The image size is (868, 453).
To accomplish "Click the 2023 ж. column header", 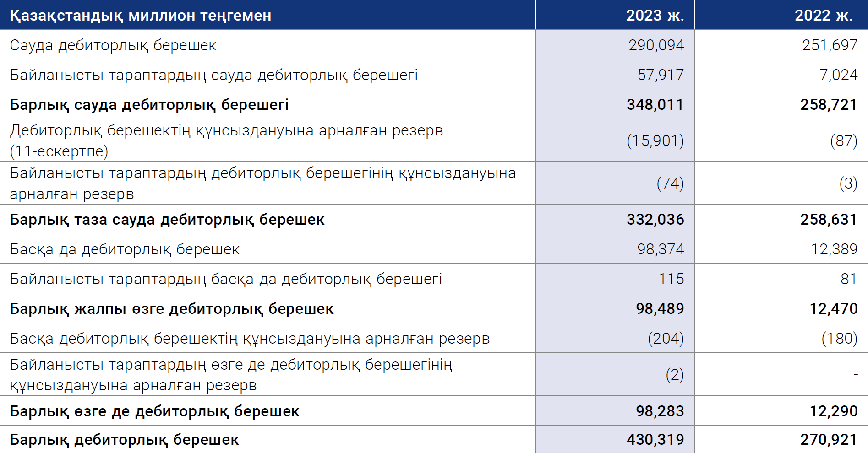I will (655, 15).
